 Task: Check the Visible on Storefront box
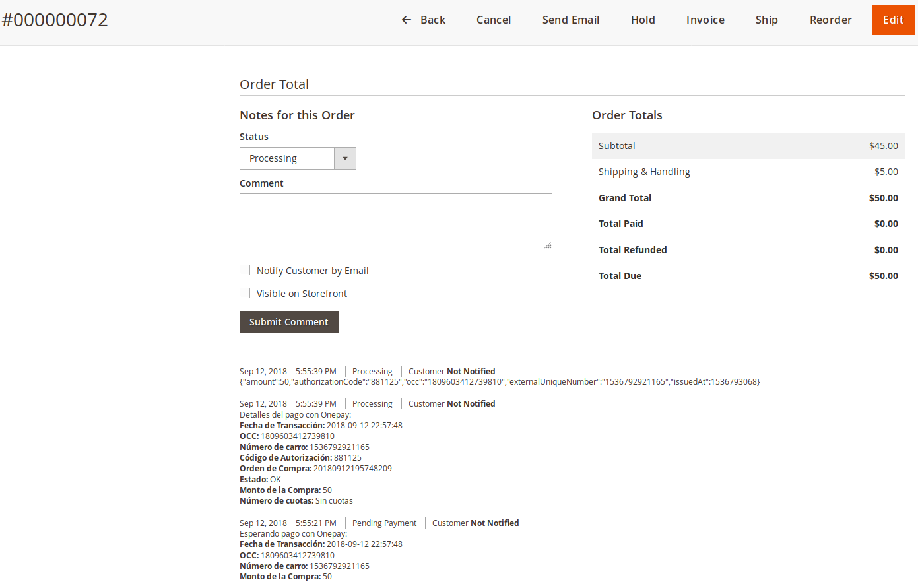coord(245,293)
